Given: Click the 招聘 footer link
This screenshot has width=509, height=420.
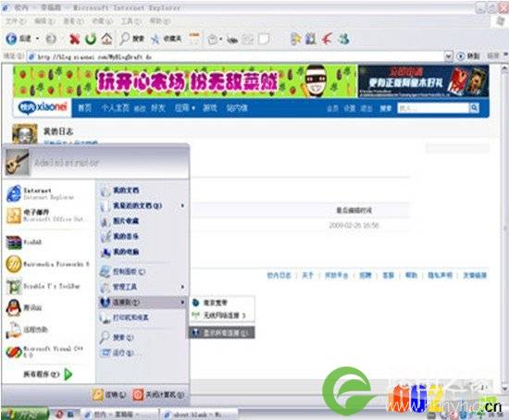Looking at the screenshot, I should point(366,276).
